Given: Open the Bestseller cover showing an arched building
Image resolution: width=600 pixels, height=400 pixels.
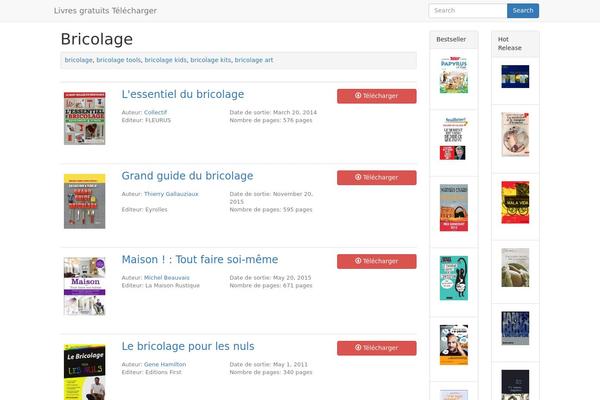Looking at the screenshot, I should click(x=454, y=207).
